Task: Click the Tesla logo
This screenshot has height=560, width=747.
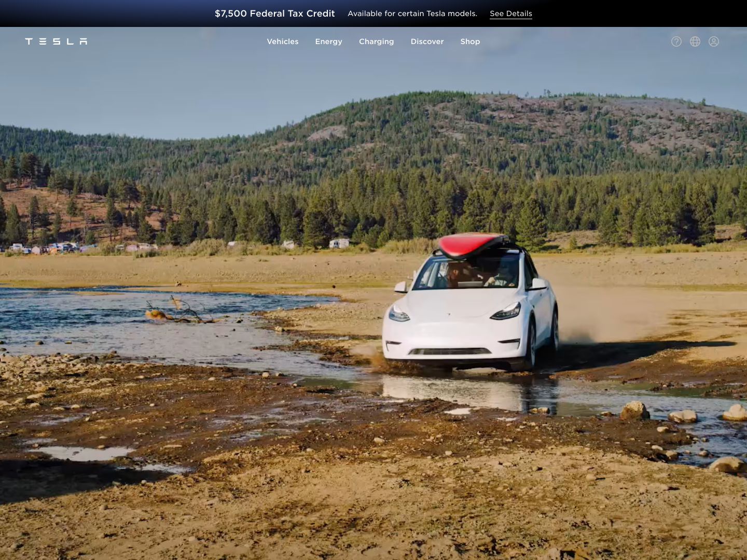Action: (56, 41)
